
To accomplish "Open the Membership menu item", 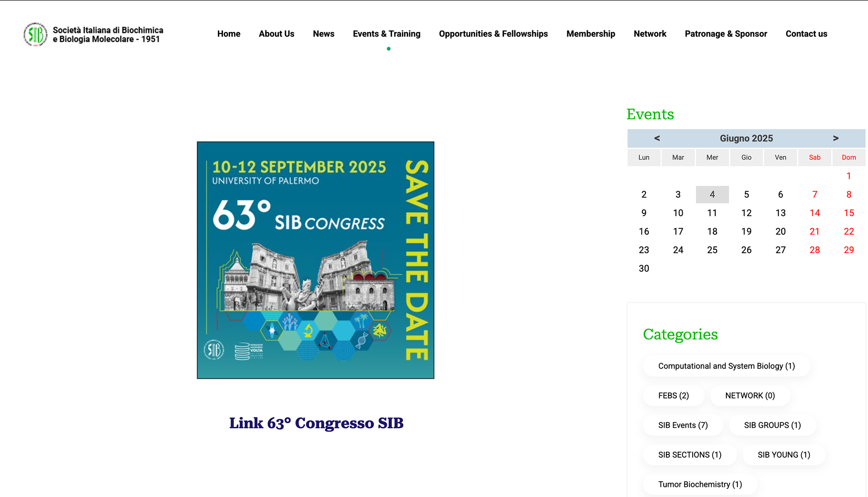I will click(591, 34).
